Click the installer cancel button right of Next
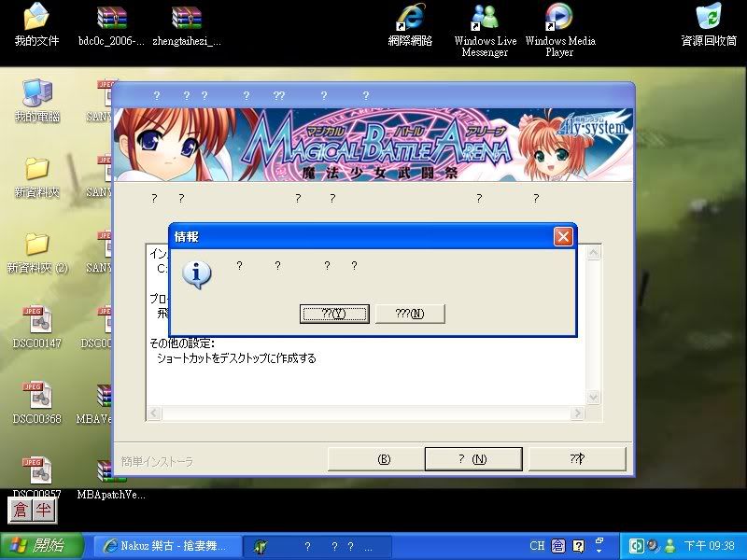 pos(577,459)
